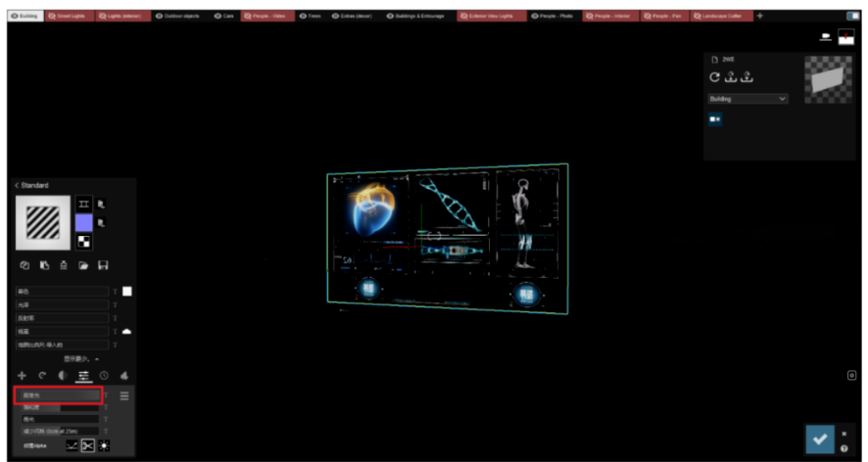
Task: Adjust the second material slider (光泽)
Action: pyautogui.click(x=63, y=304)
